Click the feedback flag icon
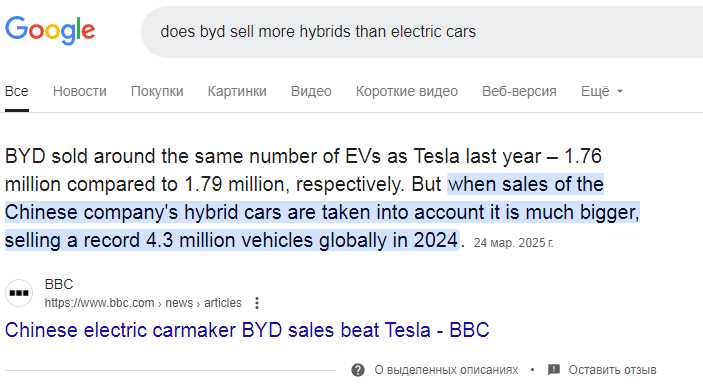The image size is (703, 391). [554, 370]
